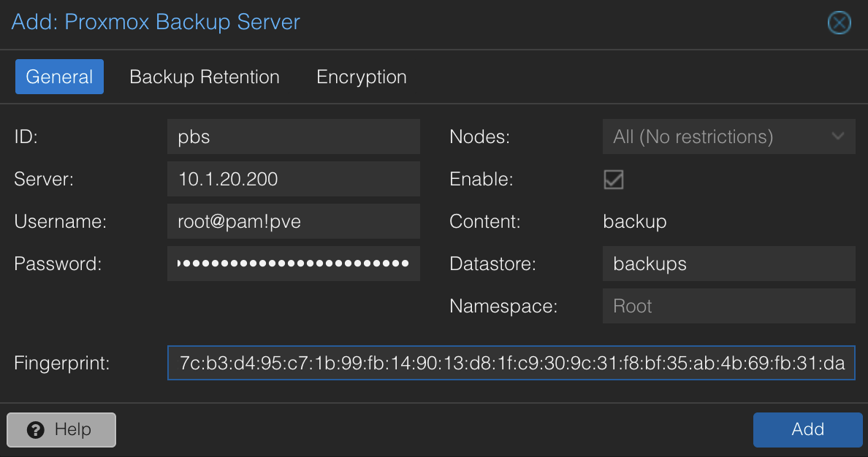Close the Add Proxmox Backup Server dialog
The width and height of the screenshot is (868, 457).
pos(839,23)
